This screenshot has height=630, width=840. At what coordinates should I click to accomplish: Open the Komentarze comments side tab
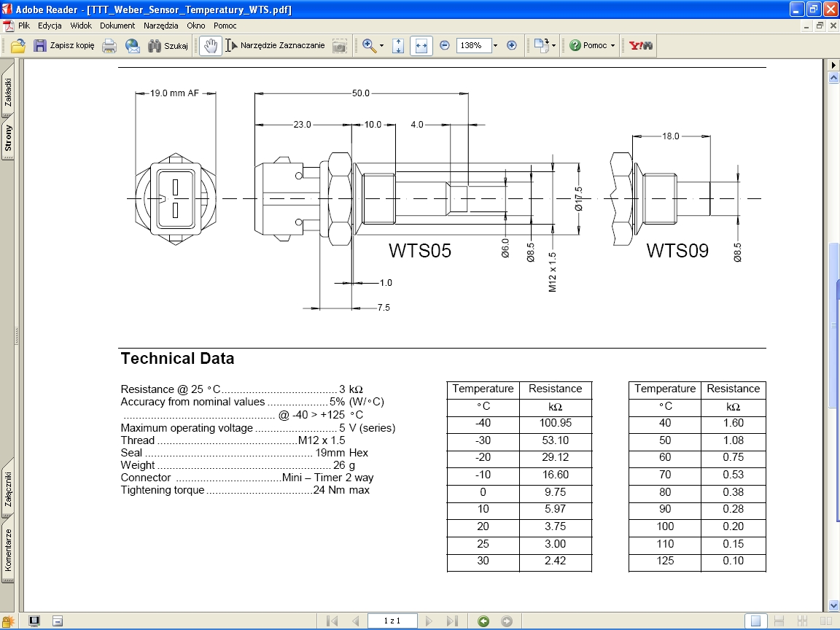pyautogui.click(x=8, y=551)
